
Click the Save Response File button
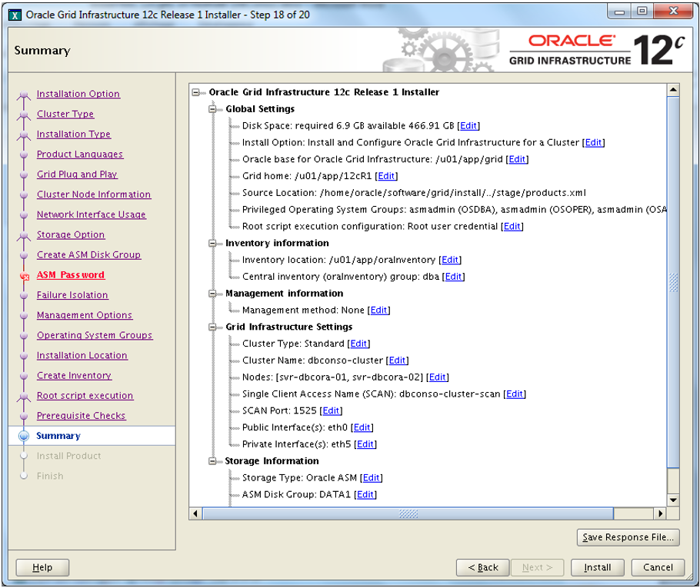coord(628,537)
